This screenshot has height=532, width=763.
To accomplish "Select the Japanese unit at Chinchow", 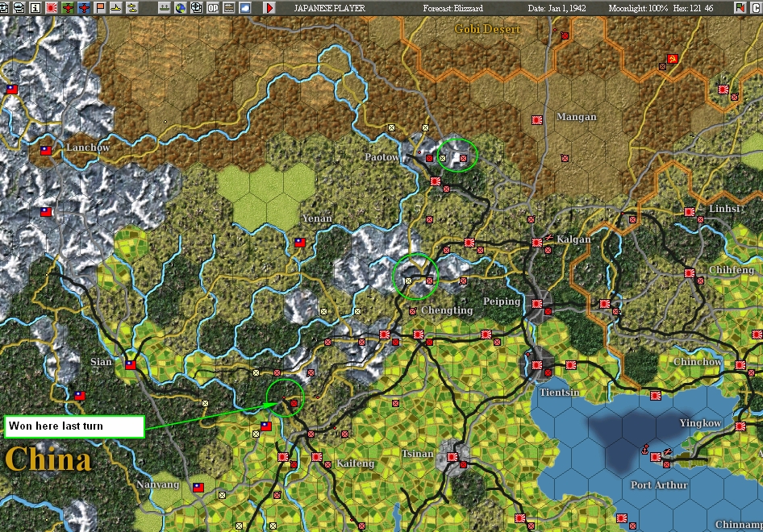I will [740, 364].
